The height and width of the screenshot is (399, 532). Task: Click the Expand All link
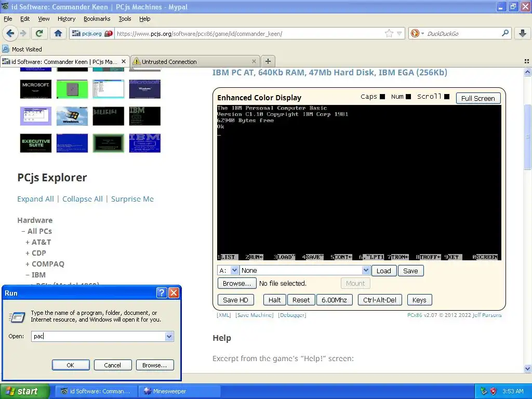(x=35, y=199)
